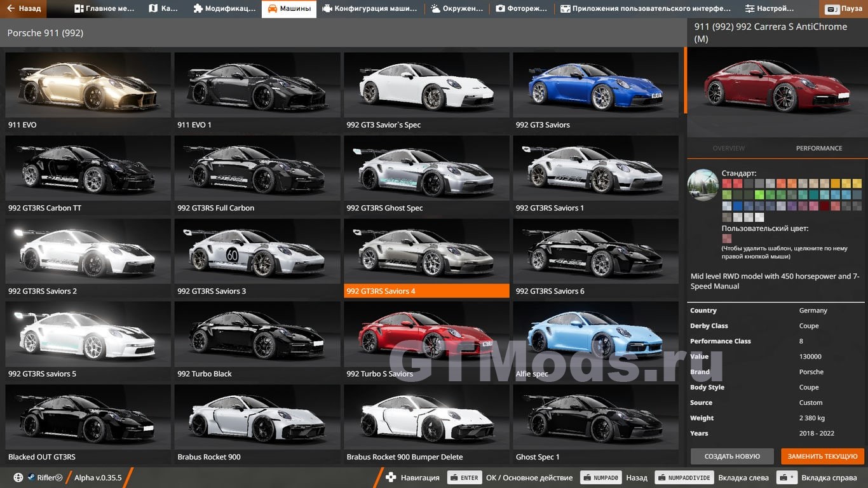
Task: Click the orange vertical scrollbar of car list
Action: pyautogui.click(x=685, y=80)
